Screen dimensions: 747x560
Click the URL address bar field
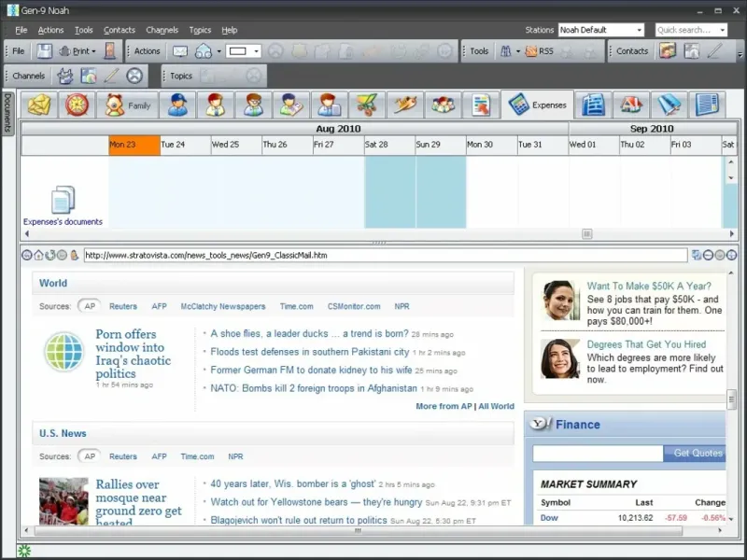pos(386,255)
